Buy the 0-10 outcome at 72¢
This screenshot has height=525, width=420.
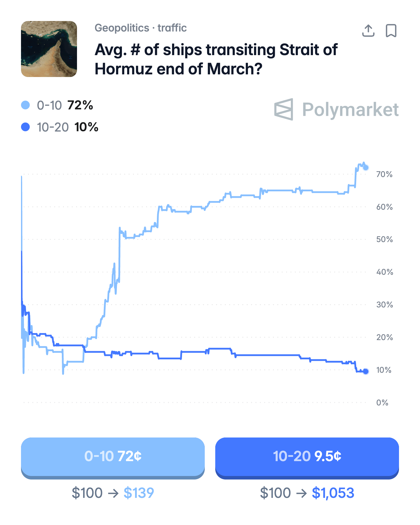pos(113,457)
